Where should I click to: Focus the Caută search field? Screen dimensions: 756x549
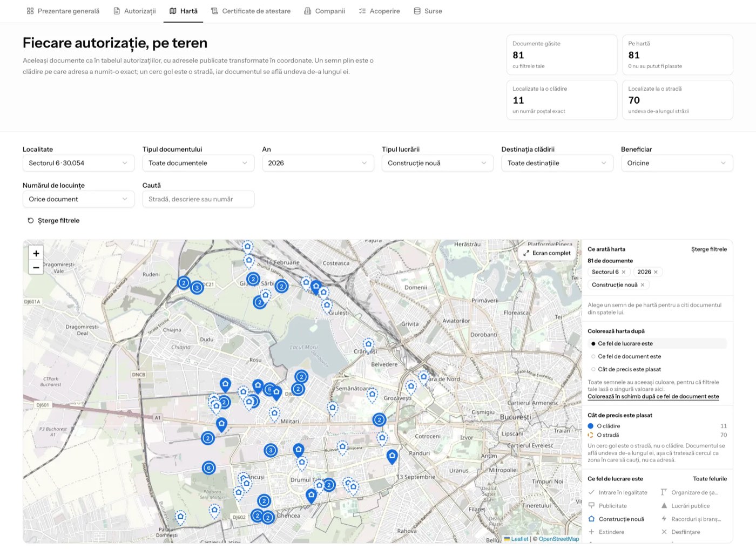pyautogui.click(x=198, y=199)
